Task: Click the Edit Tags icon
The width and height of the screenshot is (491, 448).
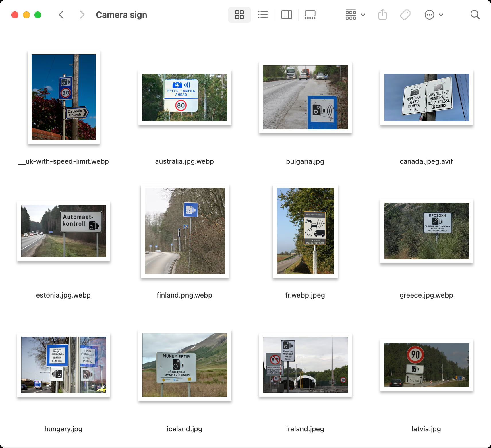Action: pyautogui.click(x=405, y=15)
